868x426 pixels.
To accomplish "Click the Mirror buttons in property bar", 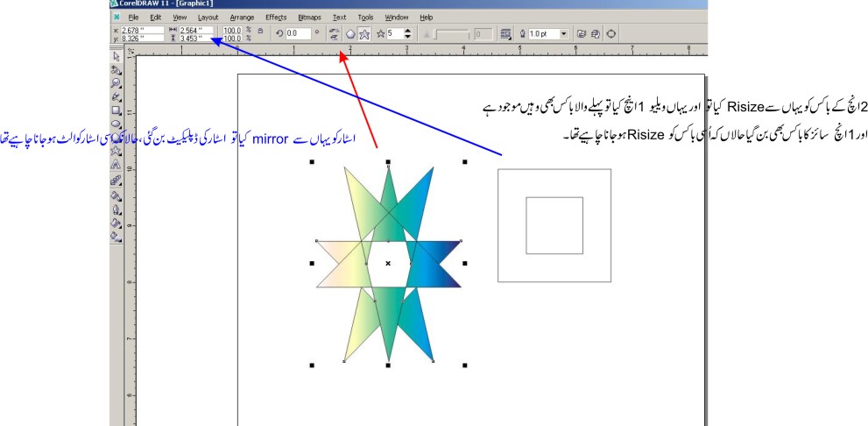I will [335, 34].
